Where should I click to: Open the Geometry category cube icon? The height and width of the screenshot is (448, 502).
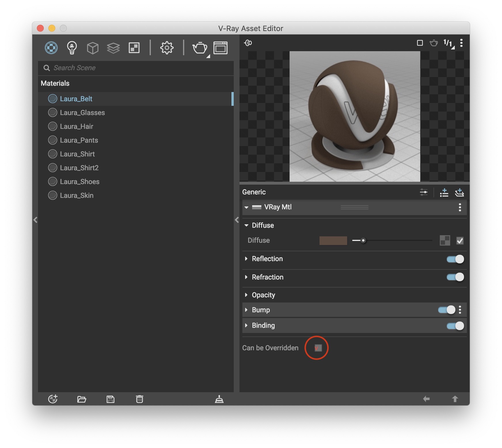[x=93, y=48]
